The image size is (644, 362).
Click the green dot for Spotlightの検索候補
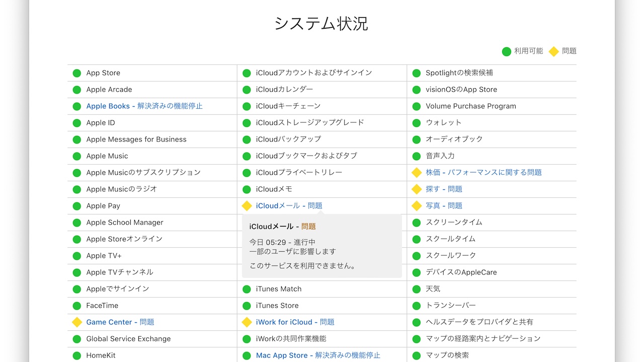417,73
